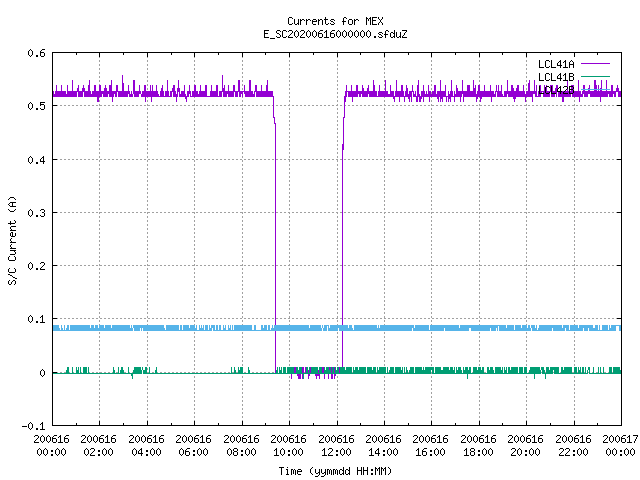Click y-axis tick value 0.6

(36, 53)
